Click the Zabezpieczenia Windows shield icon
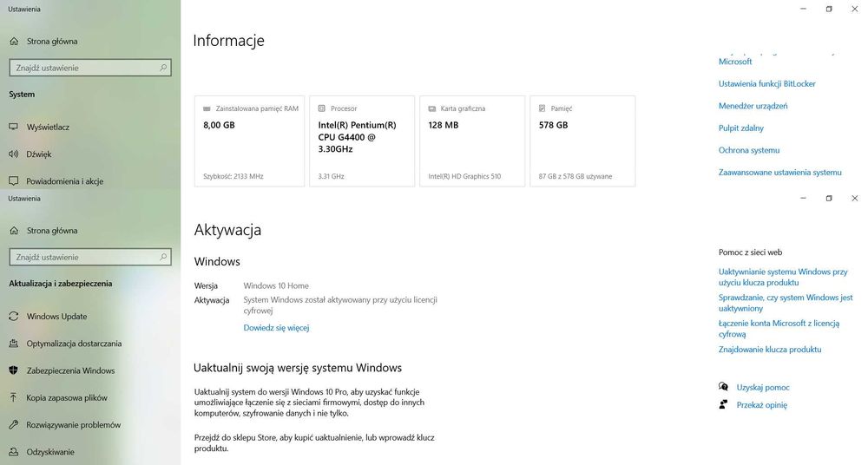 pos(13,370)
